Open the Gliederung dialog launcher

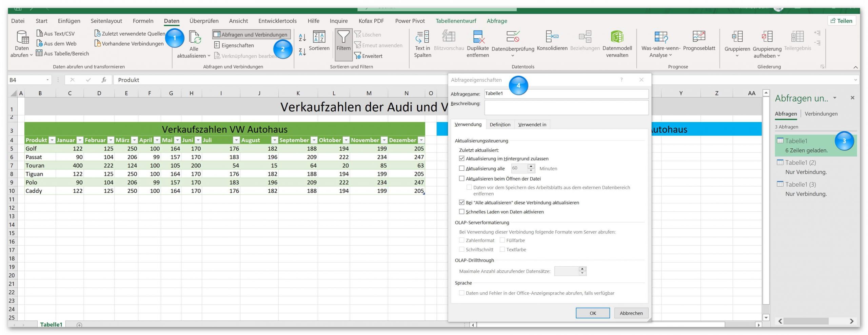[x=822, y=67]
